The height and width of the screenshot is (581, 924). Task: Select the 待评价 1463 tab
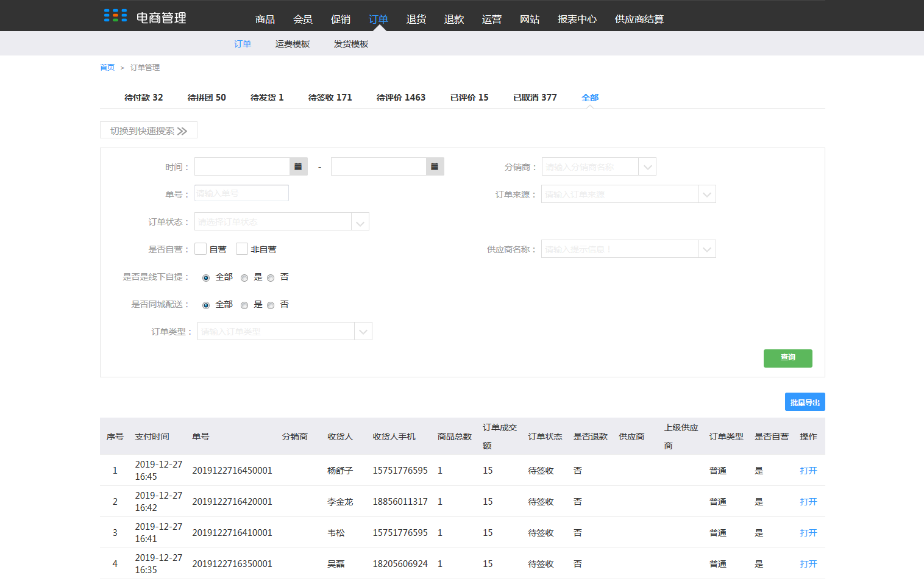401,98
